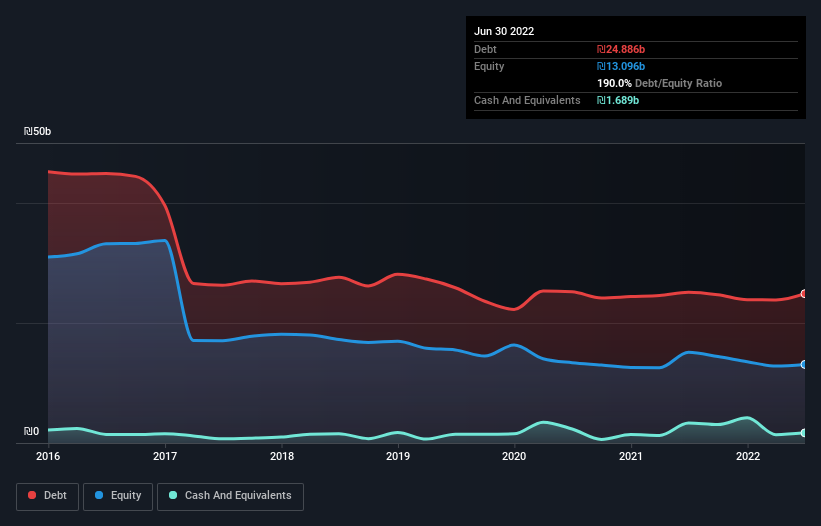Click the blue Equity legend dot
The image size is (821, 526).
point(99,495)
